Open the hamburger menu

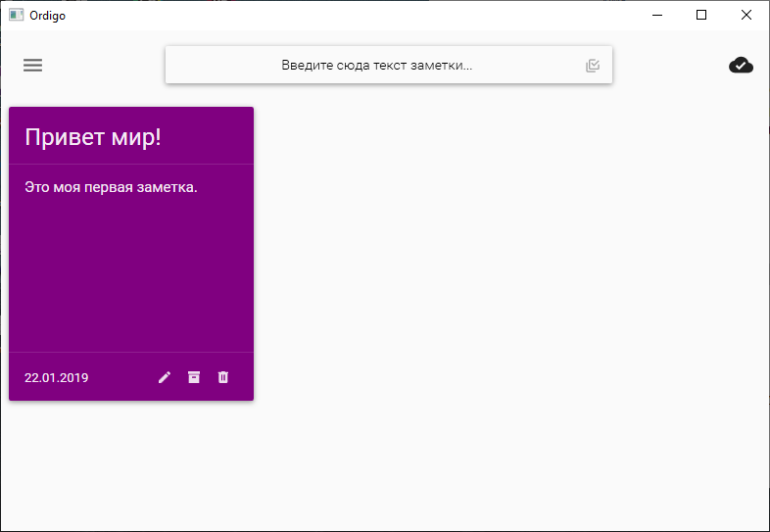33,66
